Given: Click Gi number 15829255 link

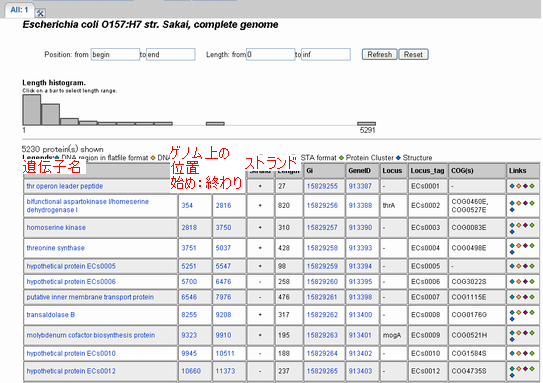Looking at the screenshot, I should click(x=322, y=186).
